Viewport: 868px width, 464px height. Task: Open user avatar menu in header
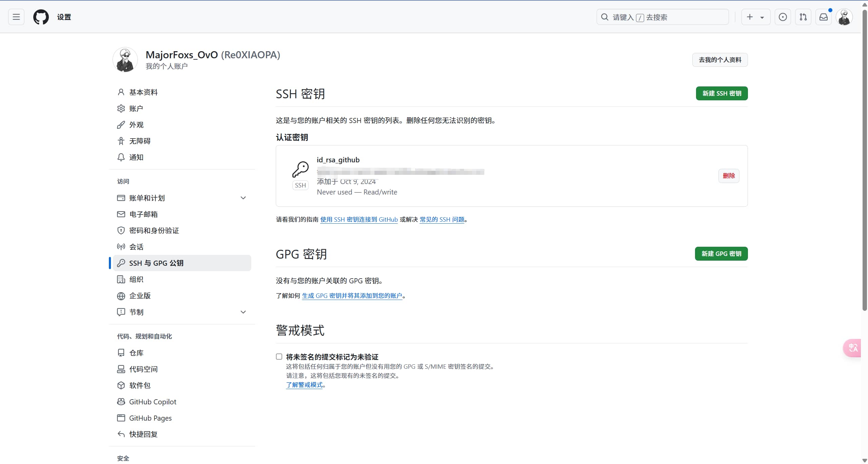(844, 17)
